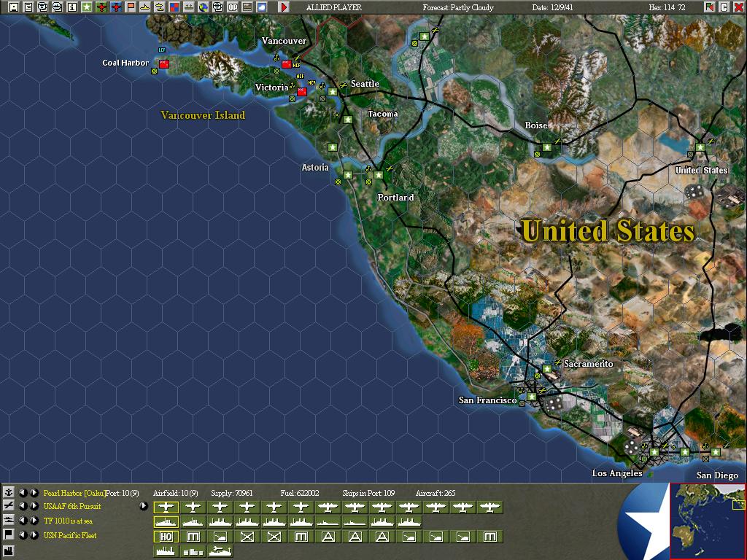Click the ship icon beside TF 1010

click(x=8, y=521)
